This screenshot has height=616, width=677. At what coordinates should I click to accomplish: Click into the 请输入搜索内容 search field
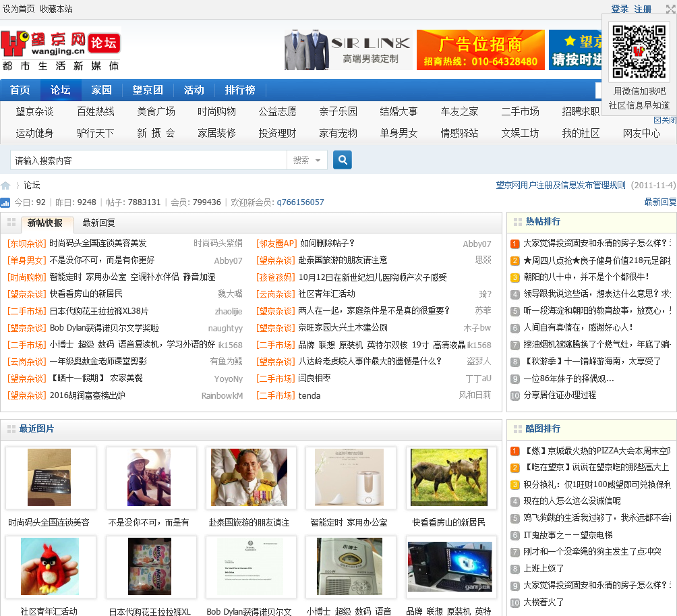coord(148,161)
